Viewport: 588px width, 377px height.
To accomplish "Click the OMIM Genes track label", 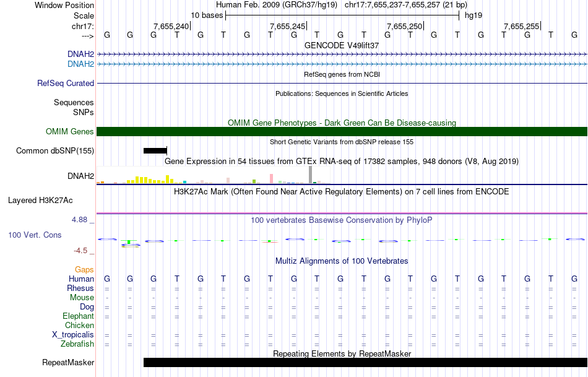I will pyautogui.click(x=70, y=132).
